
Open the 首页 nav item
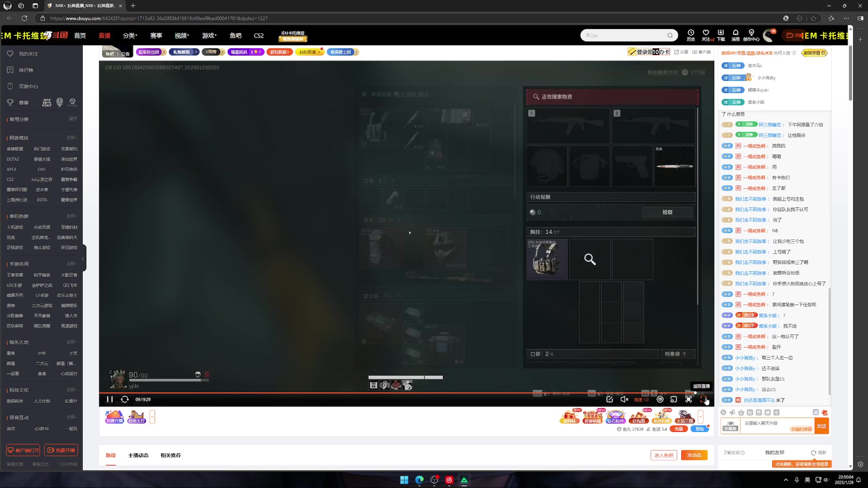[80, 35]
